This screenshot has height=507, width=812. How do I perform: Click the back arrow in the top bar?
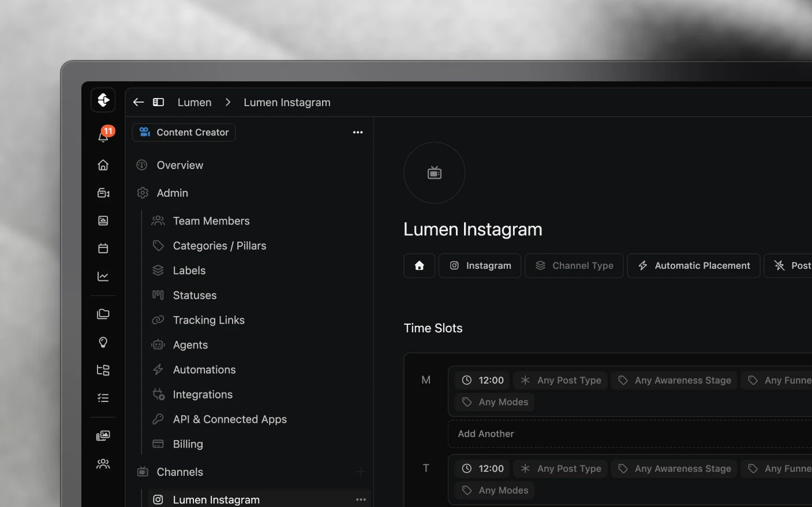click(x=139, y=102)
